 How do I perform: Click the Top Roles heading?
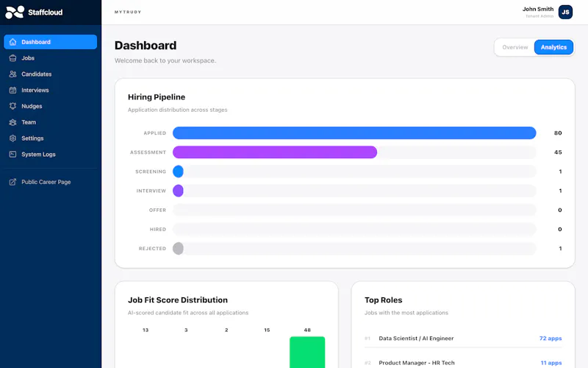[383, 300]
